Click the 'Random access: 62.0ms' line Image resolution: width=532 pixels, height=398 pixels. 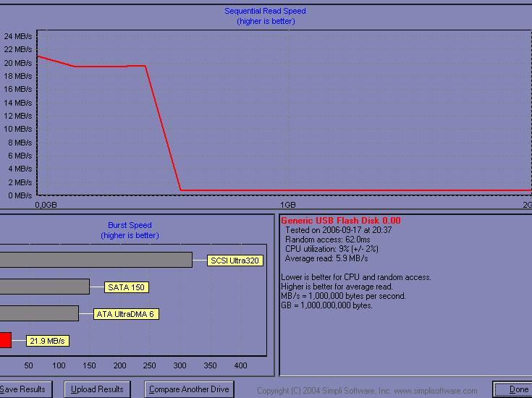click(327, 240)
